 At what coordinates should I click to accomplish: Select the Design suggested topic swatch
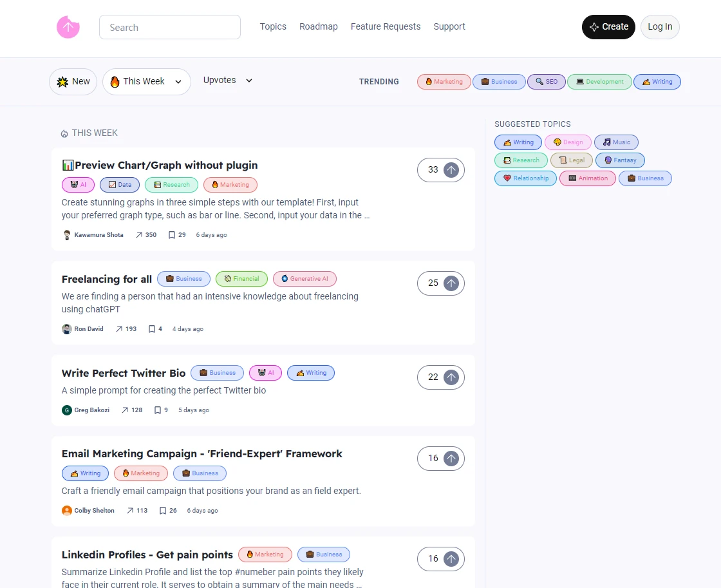click(568, 142)
